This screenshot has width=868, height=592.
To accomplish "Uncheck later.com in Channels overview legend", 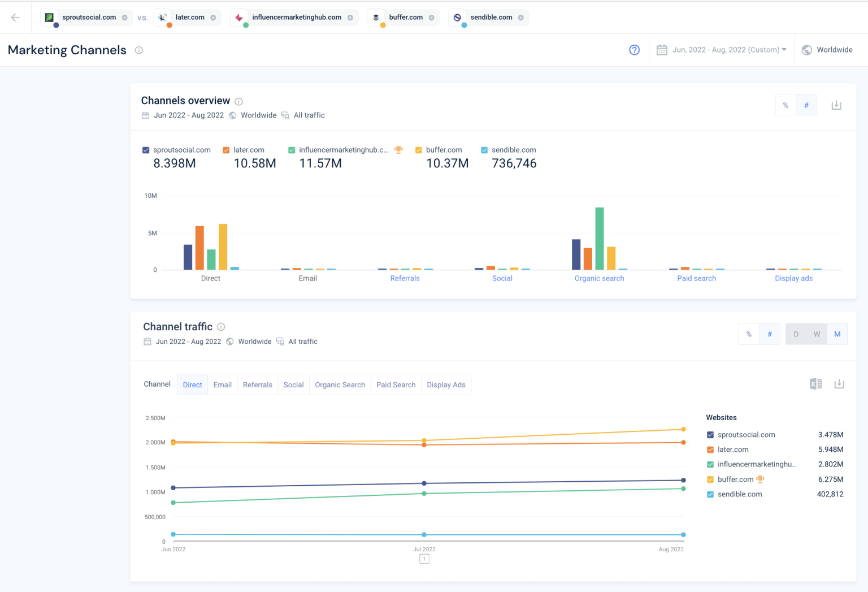I will click(226, 150).
